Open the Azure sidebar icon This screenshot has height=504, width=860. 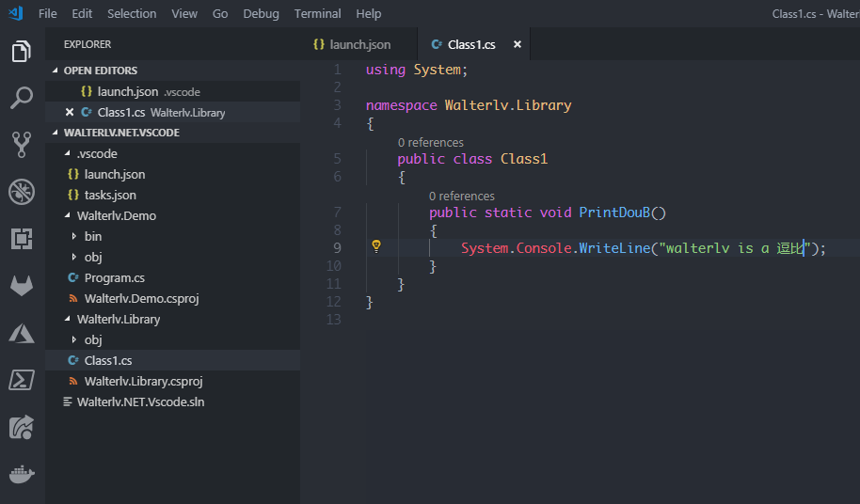[22, 333]
